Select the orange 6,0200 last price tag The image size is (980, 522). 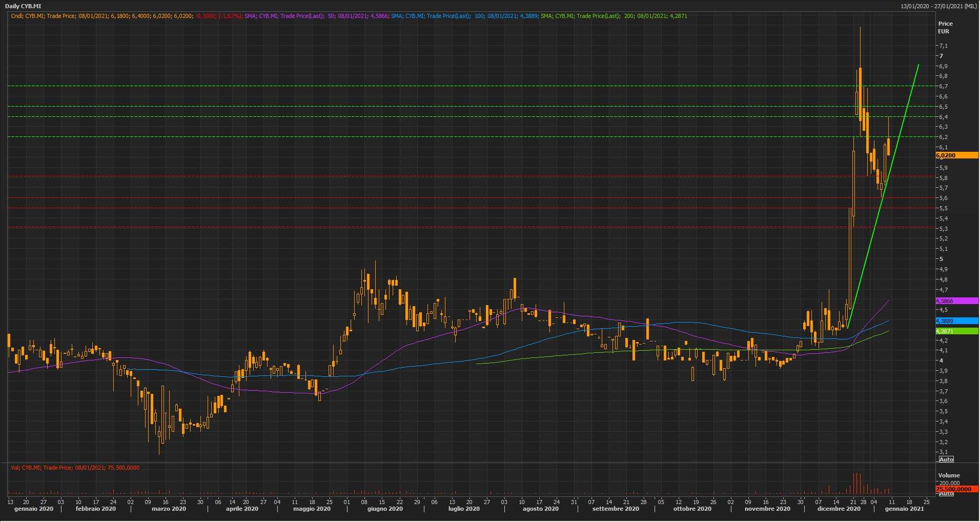pos(956,155)
